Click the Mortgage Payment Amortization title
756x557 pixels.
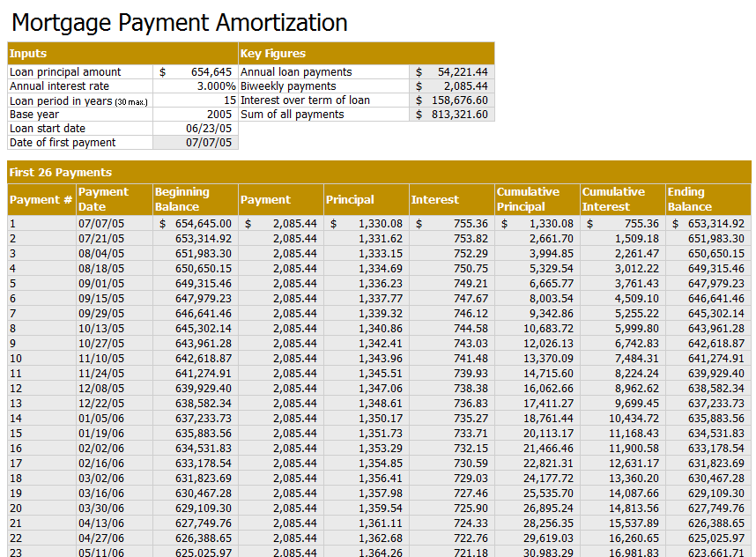pos(180,23)
